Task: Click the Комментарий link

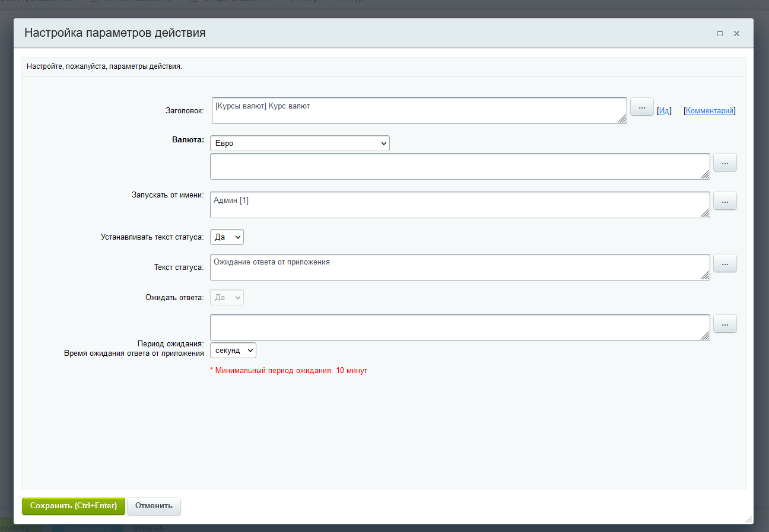Action: pyautogui.click(x=710, y=111)
